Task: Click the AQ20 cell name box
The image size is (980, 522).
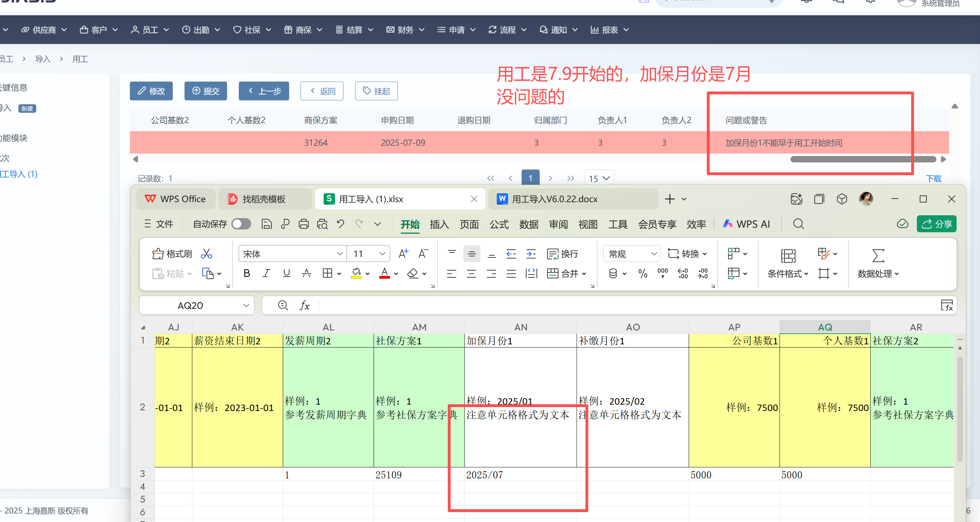Action: point(190,305)
